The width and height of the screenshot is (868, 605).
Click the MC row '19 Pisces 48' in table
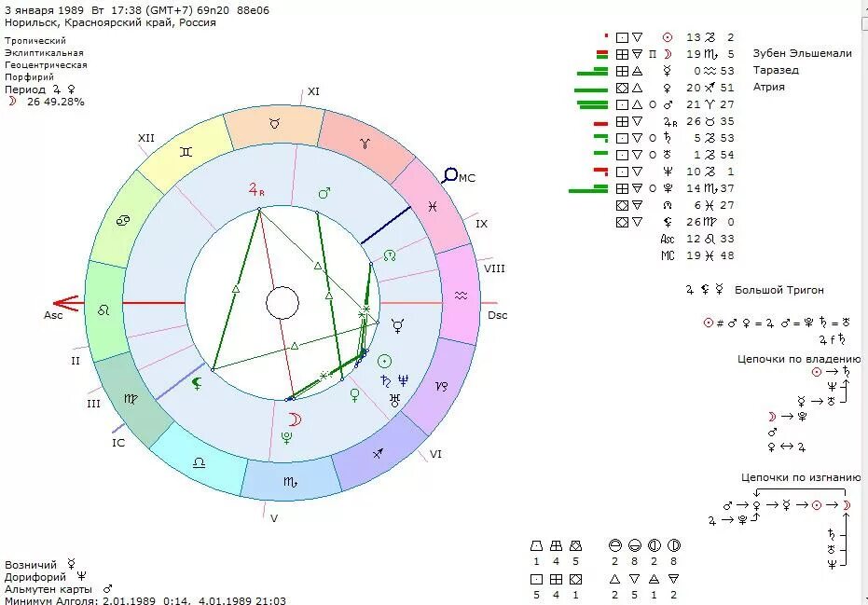click(696, 255)
